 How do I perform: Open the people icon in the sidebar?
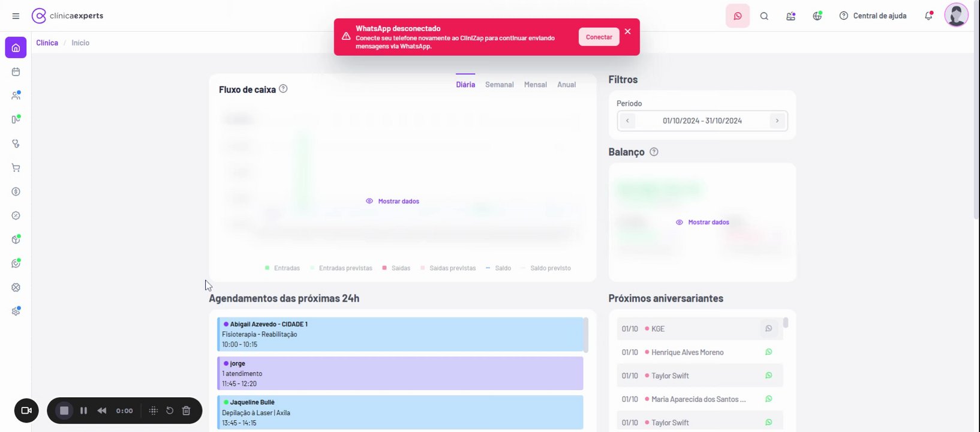tap(16, 95)
